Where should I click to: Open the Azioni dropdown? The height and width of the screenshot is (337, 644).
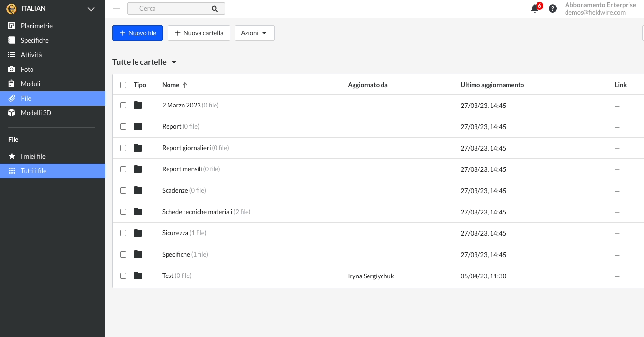(x=254, y=32)
